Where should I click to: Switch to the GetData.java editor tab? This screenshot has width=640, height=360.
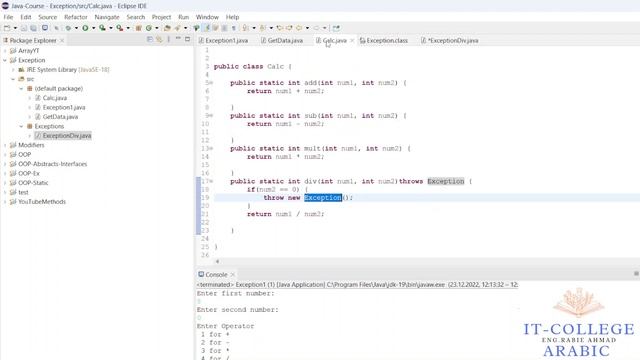282,40
